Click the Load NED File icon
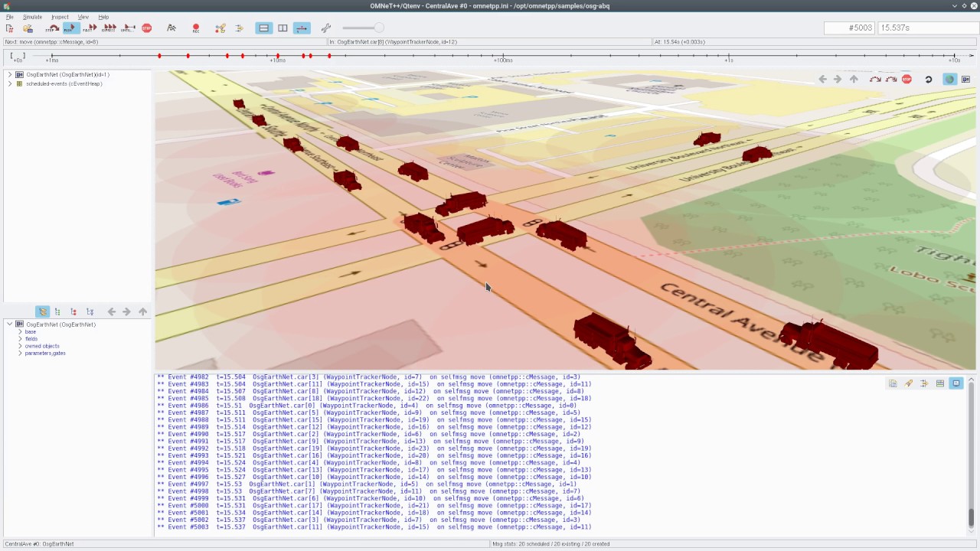The image size is (980, 551). tap(28, 28)
